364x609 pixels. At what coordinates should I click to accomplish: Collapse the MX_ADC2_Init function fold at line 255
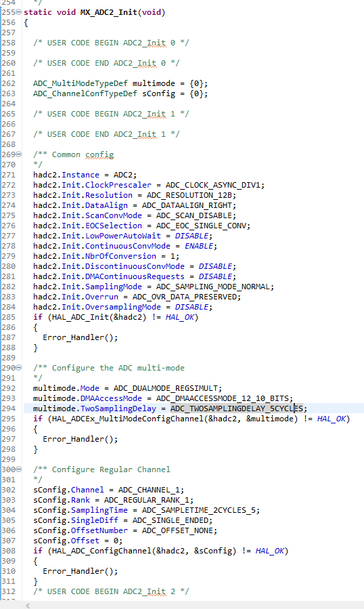click(x=19, y=12)
